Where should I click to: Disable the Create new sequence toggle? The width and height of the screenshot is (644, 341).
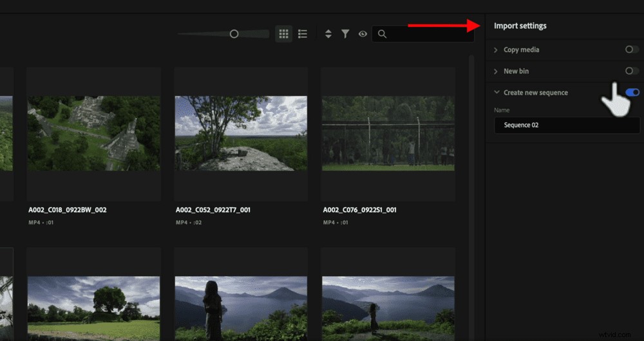(x=632, y=93)
